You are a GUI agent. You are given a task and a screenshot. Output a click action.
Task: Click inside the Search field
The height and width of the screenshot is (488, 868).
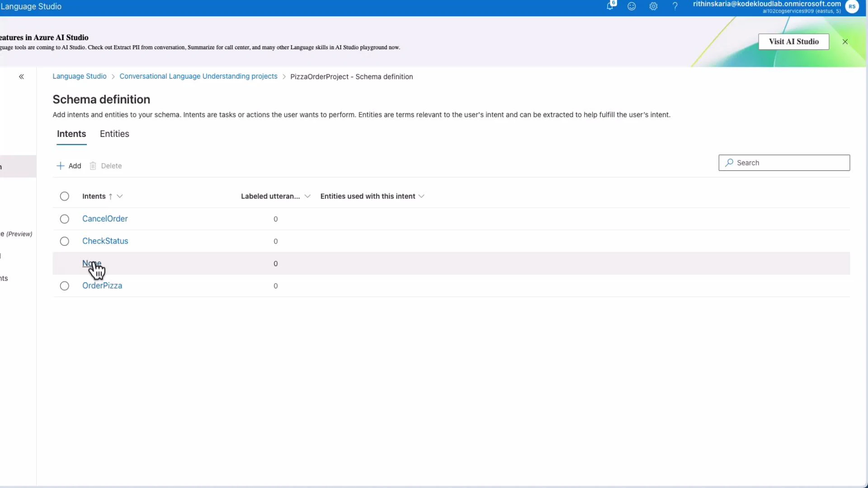[784, 163]
